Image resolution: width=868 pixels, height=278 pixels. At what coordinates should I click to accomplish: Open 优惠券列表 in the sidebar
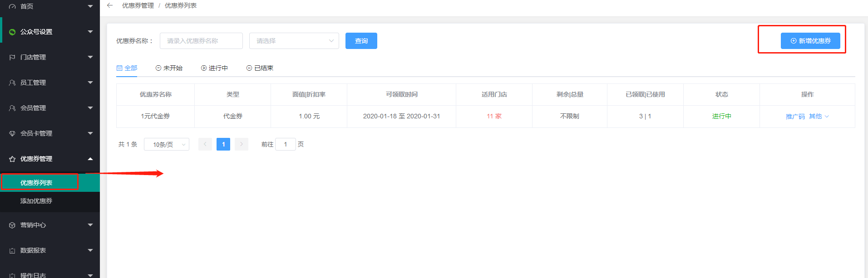(x=50, y=183)
